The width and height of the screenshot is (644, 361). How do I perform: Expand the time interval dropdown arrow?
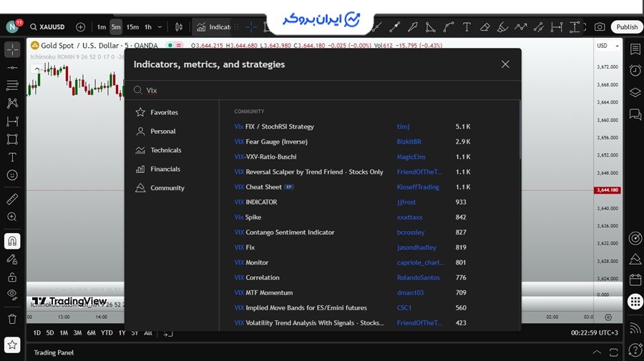(160, 27)
